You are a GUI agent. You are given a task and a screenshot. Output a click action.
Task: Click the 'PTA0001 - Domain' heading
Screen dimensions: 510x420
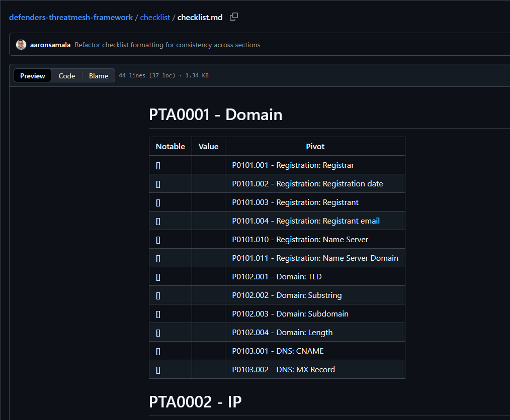(x=216, y=115)
